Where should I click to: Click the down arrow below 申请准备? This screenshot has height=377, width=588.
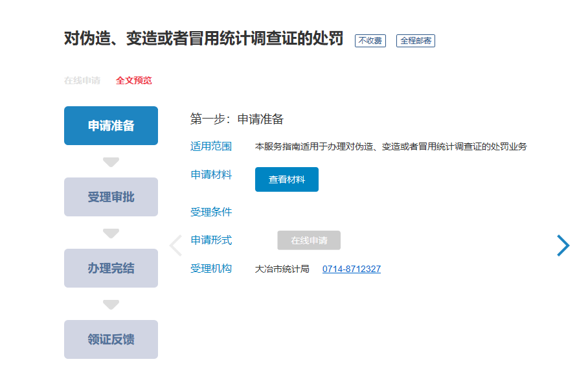111,162
